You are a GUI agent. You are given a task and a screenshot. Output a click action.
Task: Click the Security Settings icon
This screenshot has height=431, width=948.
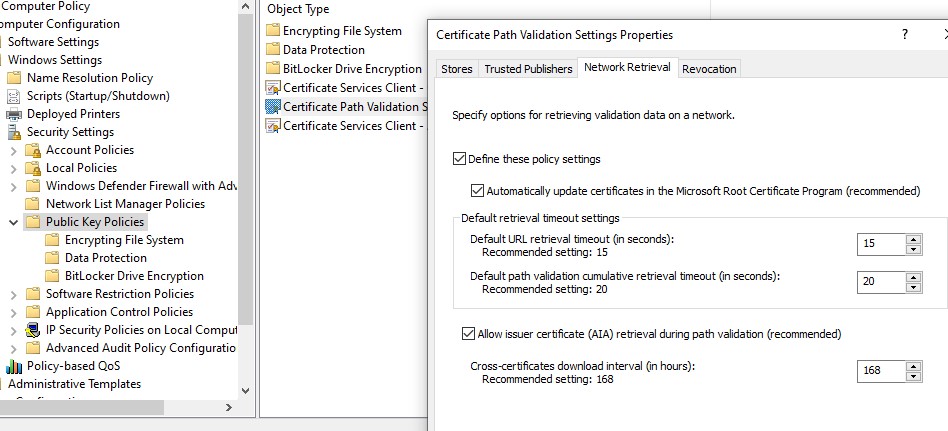click(x=14, y=132)
